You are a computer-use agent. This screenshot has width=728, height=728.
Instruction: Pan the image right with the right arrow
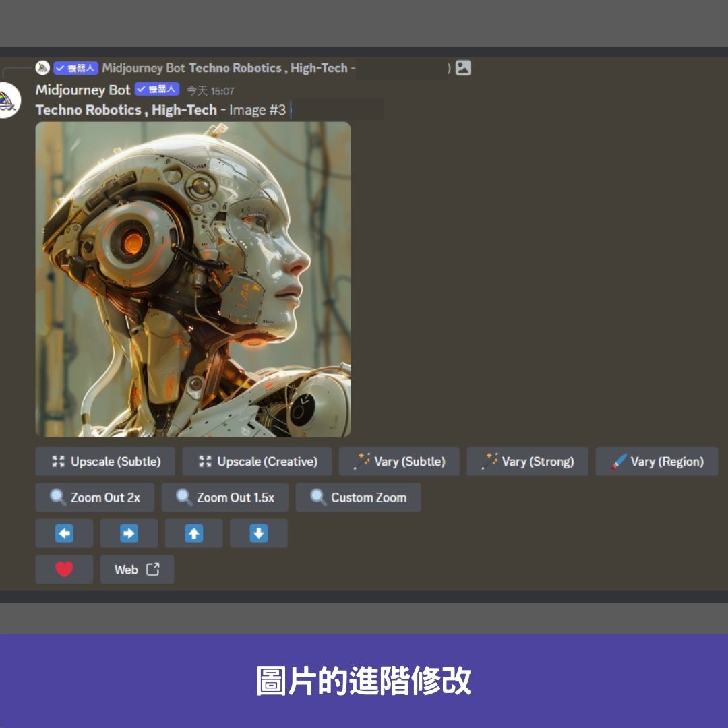point(129,533)
